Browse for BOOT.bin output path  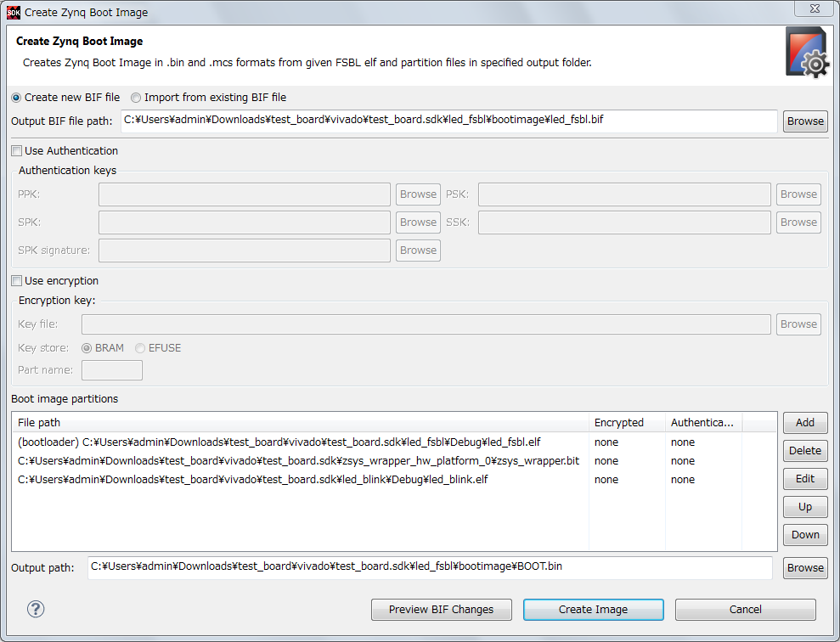[804, 568]
